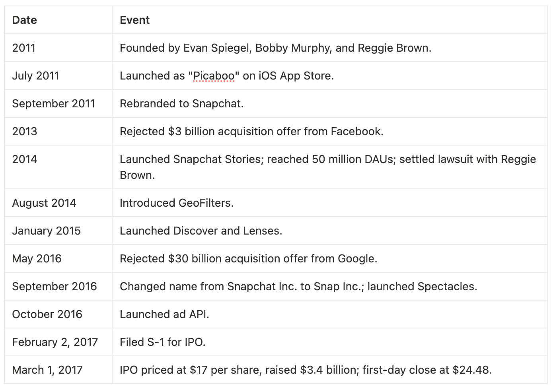Click the misspelled word Picaboo
553x392 pixels.
pos(214,76)
